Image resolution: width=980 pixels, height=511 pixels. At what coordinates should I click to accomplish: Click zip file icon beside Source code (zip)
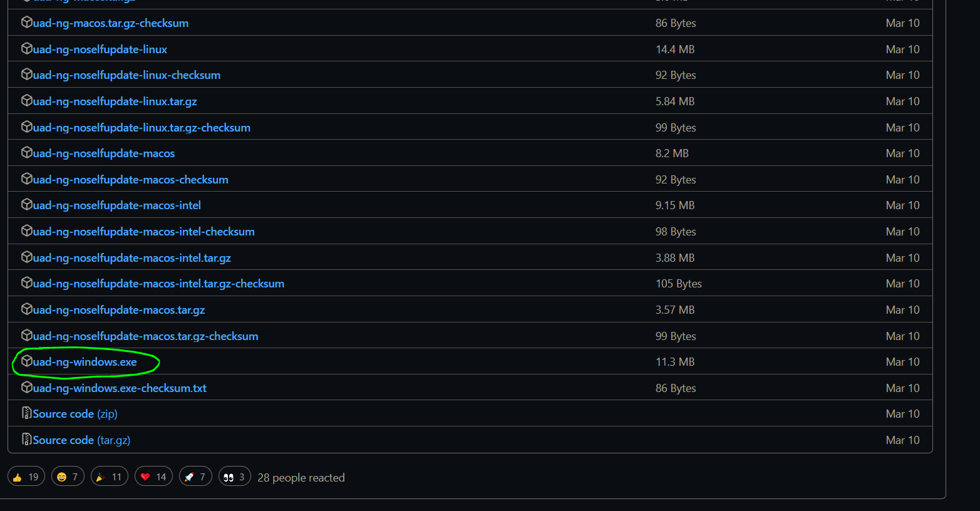27,413
